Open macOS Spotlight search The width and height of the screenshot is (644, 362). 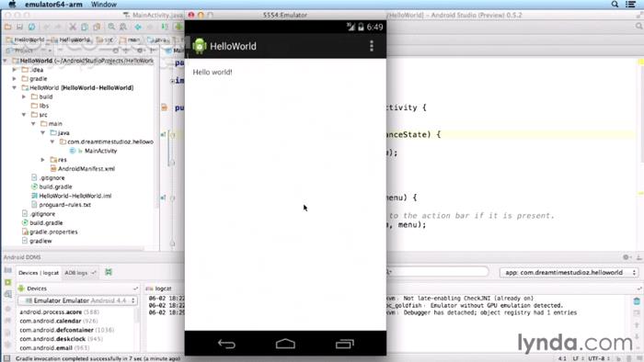(615, 4)
